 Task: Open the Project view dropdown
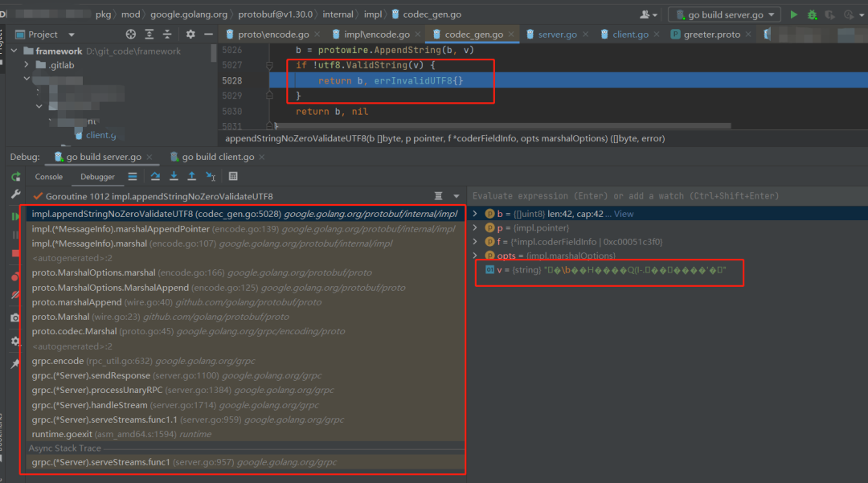tap(72, 35)
